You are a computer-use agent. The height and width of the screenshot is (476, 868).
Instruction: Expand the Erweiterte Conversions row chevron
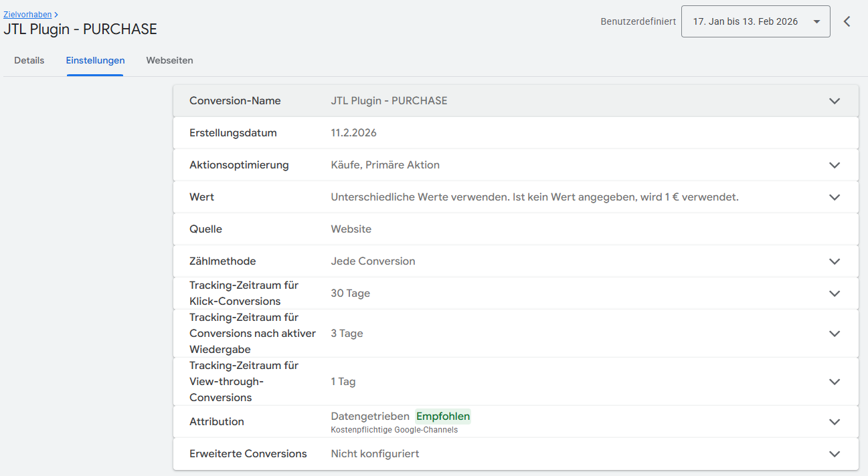point(835,454)
